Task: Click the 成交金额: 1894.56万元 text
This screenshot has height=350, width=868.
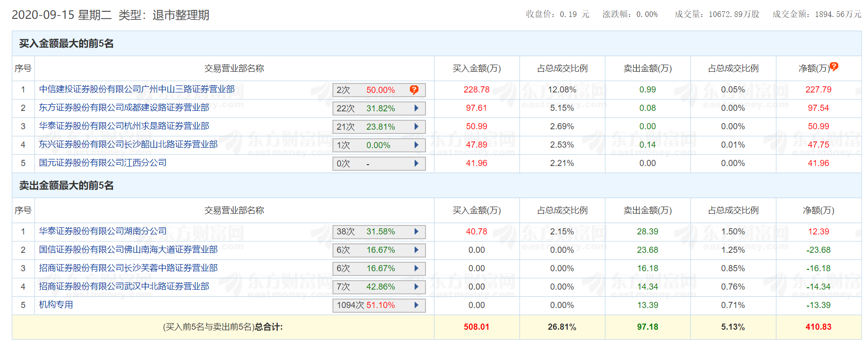Action: (817, 14)
